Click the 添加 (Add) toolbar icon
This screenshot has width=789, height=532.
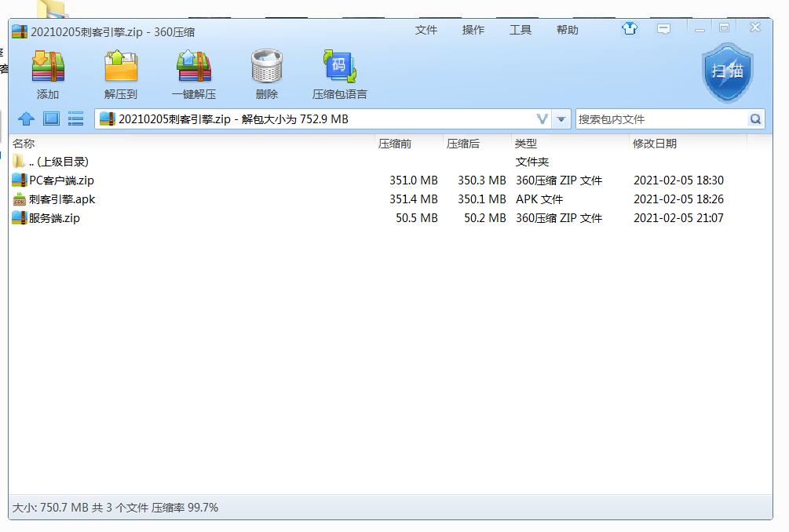coord(47,67)
